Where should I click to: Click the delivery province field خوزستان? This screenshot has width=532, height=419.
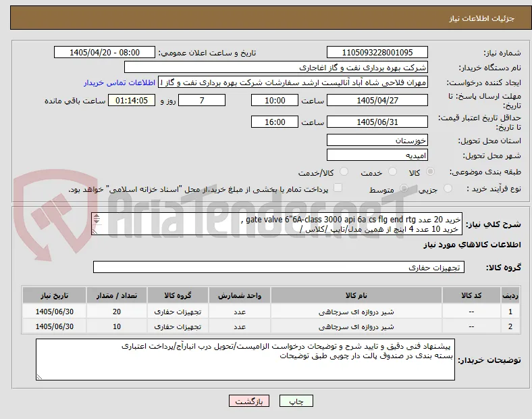[x=377, y=141]
